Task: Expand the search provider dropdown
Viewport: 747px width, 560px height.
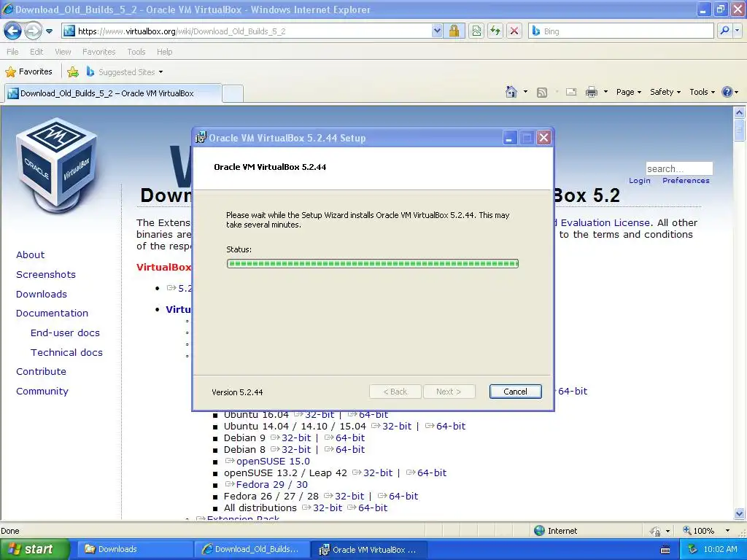Action: (738, 31)
